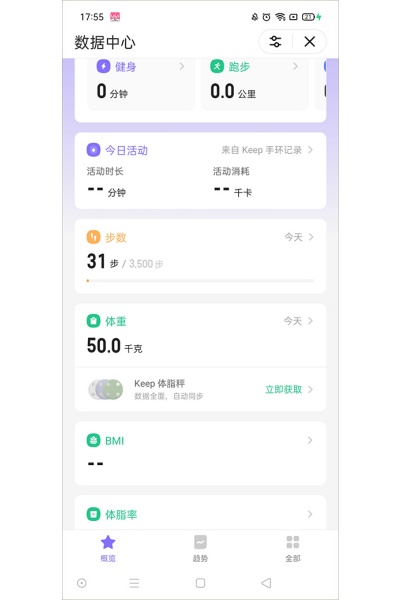Screen dimensions: 400x600
Task: Open 来自 Keep 手环记录 link
Action: point(267,150)
